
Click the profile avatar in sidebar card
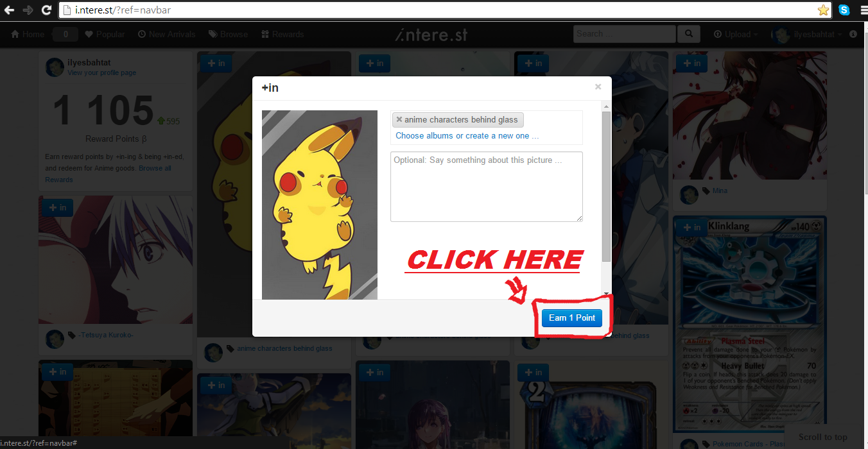(x=55, y=67)
